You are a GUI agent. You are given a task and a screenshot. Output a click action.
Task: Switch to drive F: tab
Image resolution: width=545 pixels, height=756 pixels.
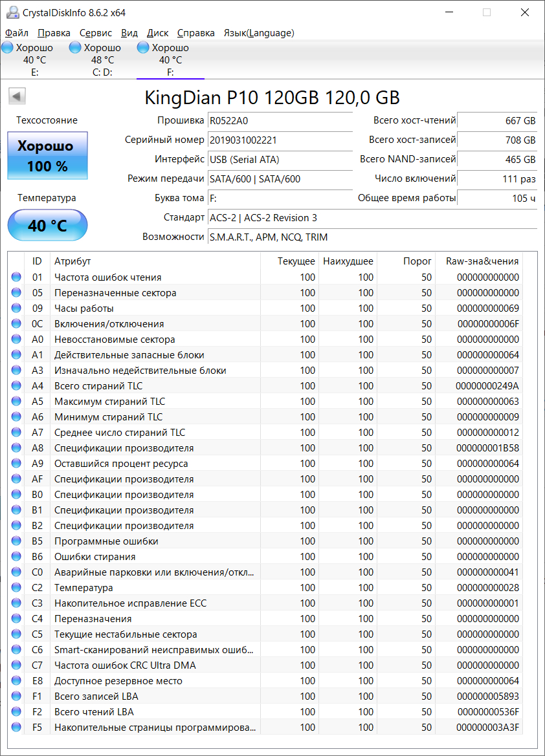coord(170,60)
